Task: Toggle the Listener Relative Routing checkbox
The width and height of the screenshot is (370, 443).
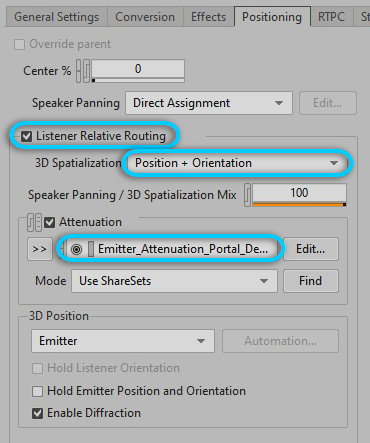Action: [26, 136]
